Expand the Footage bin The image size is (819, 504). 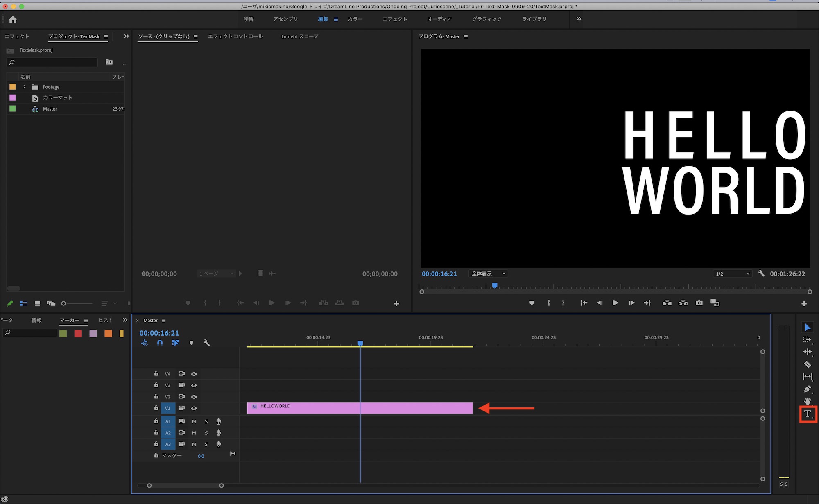(x=25, y=87)
